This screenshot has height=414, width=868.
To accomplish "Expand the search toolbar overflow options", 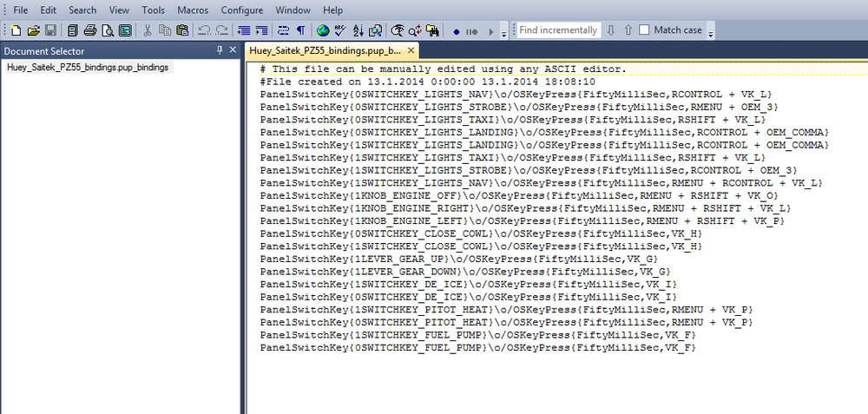I will 711,31.
